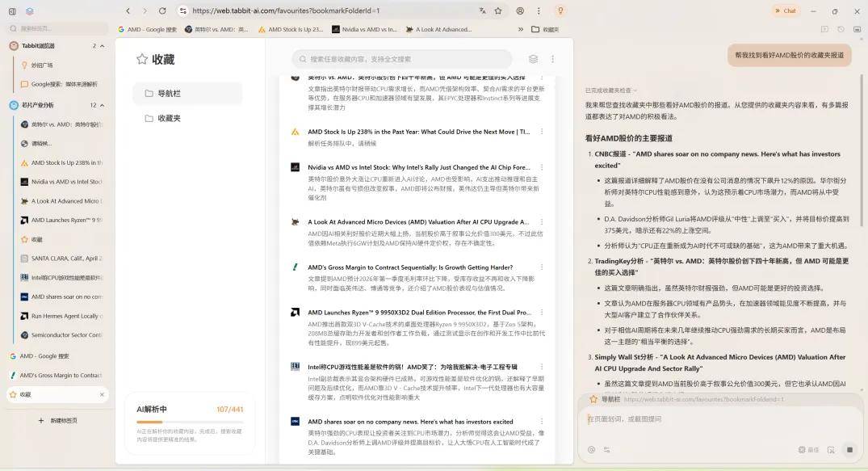Click the filter layers icon beside favorites search bar
The height and width of the screenshot is (471, 868).
pyautogui.click(x=531, y=59)
